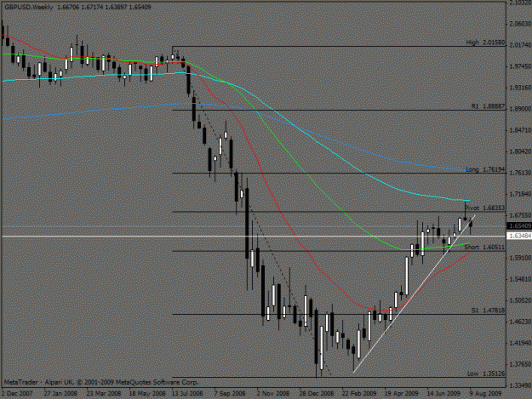
Task: Click the '2 Dec 2007' date label
Action: point(17,393)
